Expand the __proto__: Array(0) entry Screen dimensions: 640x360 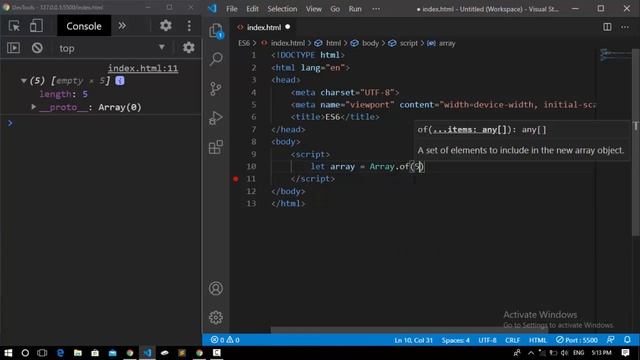(33, 107)
